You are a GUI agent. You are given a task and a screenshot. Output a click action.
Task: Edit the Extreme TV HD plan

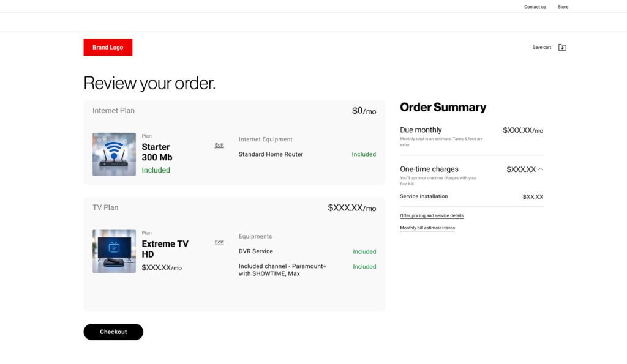219,242
